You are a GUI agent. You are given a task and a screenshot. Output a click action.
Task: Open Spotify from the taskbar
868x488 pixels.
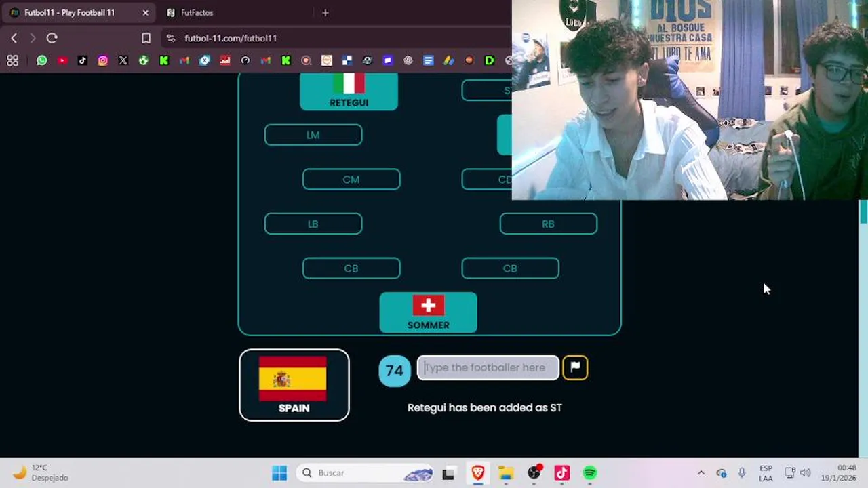tap(590, 473)
